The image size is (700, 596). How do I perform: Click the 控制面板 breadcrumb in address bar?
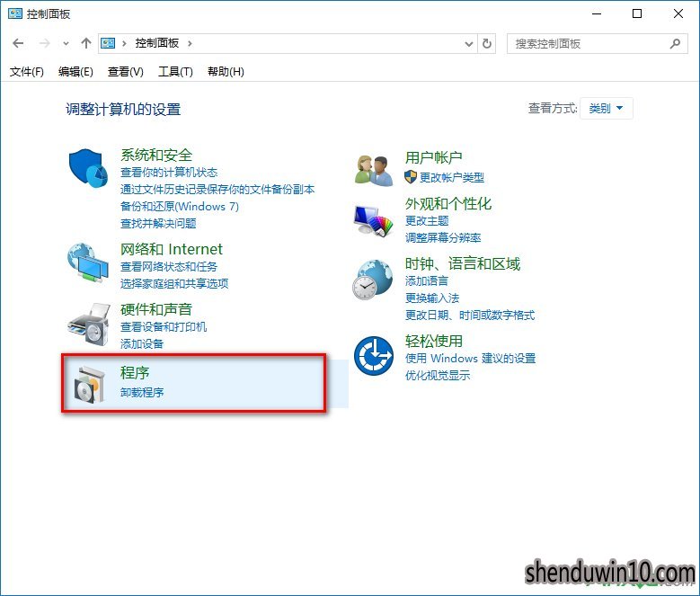coord(156,43)
